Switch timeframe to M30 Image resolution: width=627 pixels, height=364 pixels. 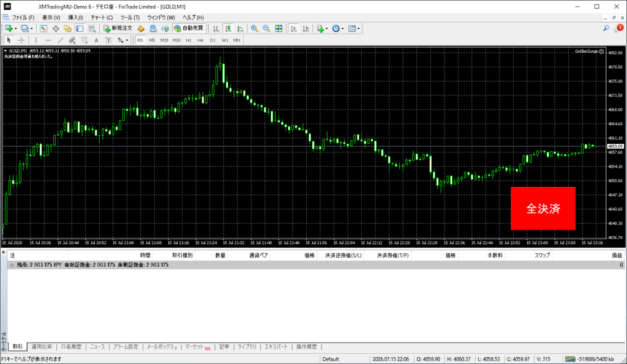coord(176,40)
